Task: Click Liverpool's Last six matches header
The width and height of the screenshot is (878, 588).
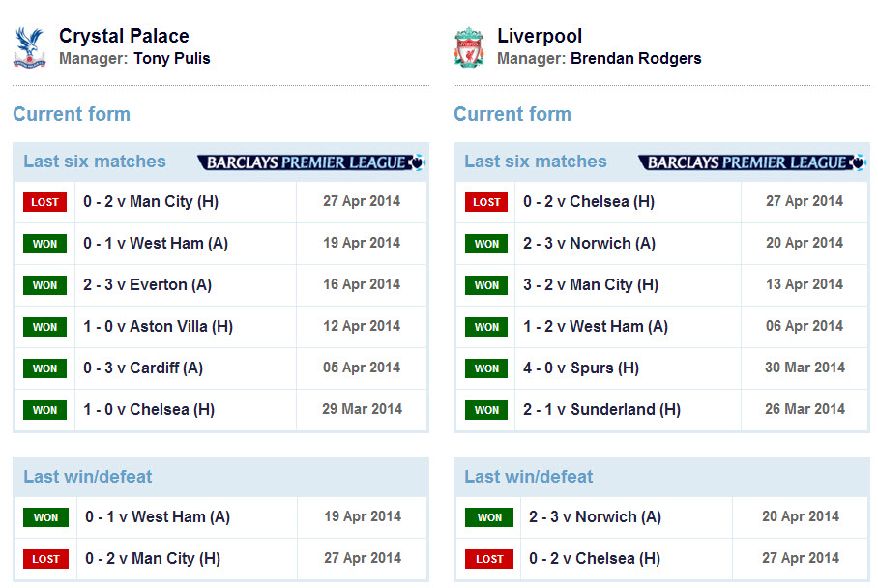Action: click(536, 162)
